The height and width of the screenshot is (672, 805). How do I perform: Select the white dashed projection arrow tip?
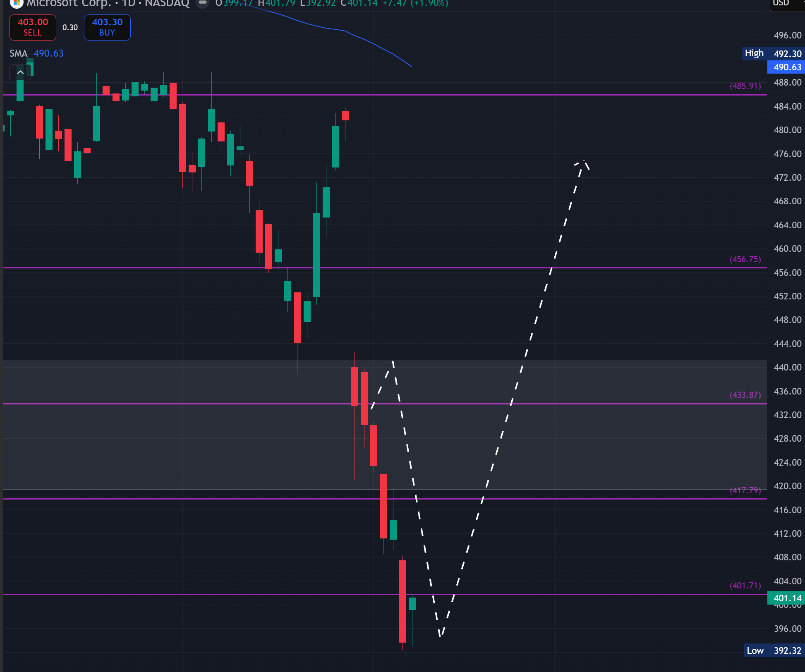[x=583, y=162]
